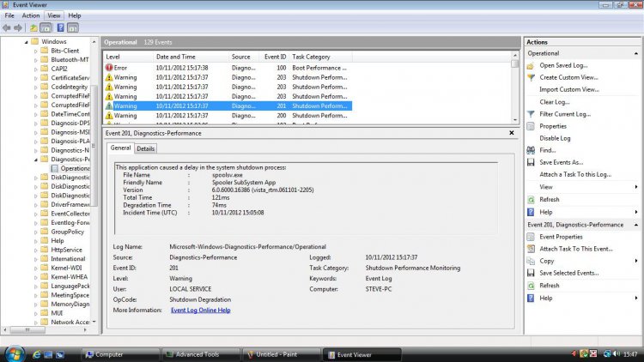Image resolution: width=644 pixels, height=362 pixels.
Task: Open the File menu
Action: tap(9, 15)
